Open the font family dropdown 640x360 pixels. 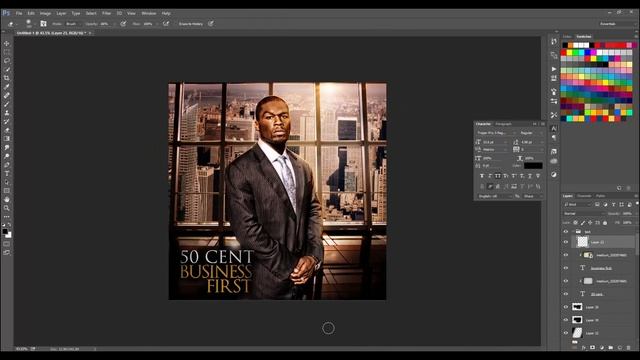click(x=496, y=133)
